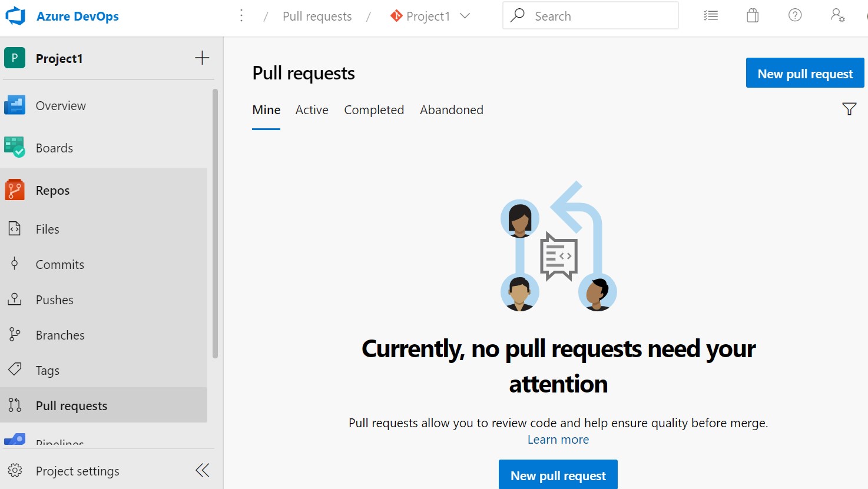The height and width of the screenshot is (489, 868).
Task: Click the New pull request button
Action: tap(804, 72)
